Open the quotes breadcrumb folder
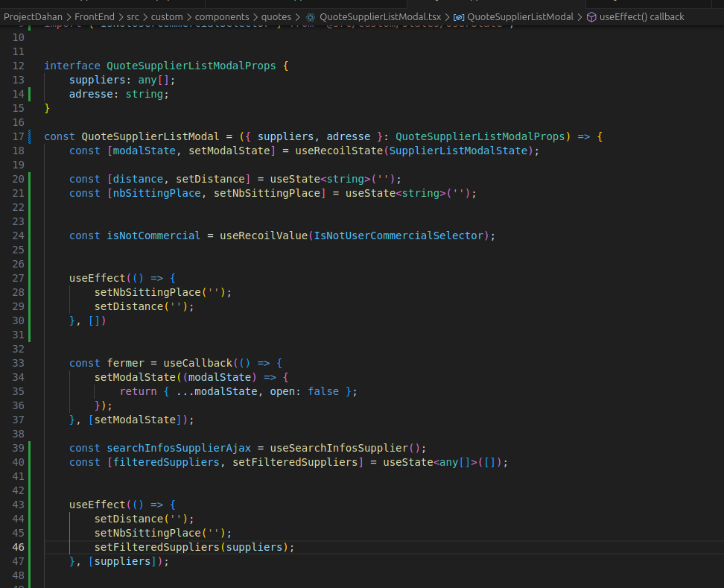The width and height of the screenshot is (724, 588). click(x=276, y=16)
